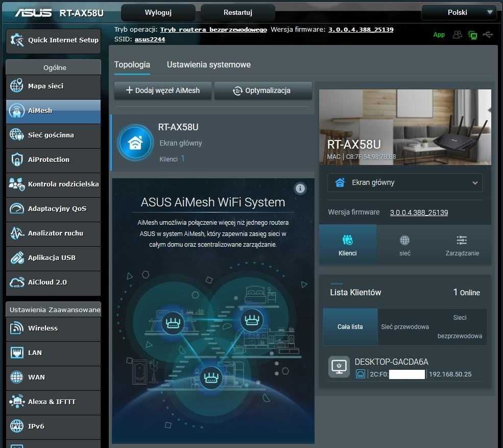Viewport: 503px width, 448px height.
Task: Click the AiMesh sidebar icon
Action: coord(17,111)
